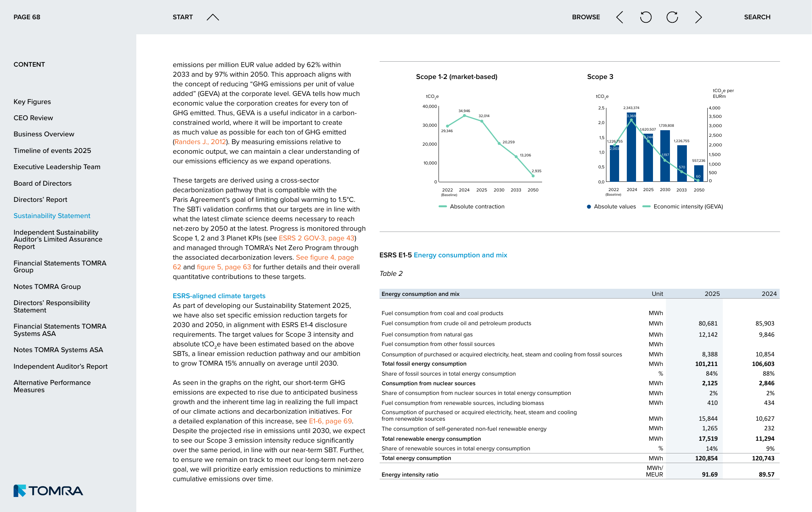Screen dimensions: 812x512
Task: Open Executive Leadership Team section
Action: [57, 167]
